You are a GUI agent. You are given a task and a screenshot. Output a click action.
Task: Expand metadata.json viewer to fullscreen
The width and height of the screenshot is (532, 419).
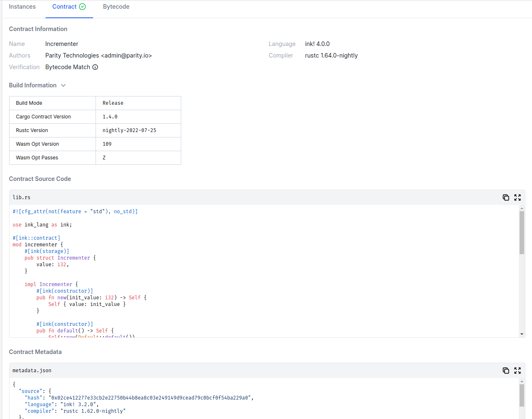pos(518,371)
